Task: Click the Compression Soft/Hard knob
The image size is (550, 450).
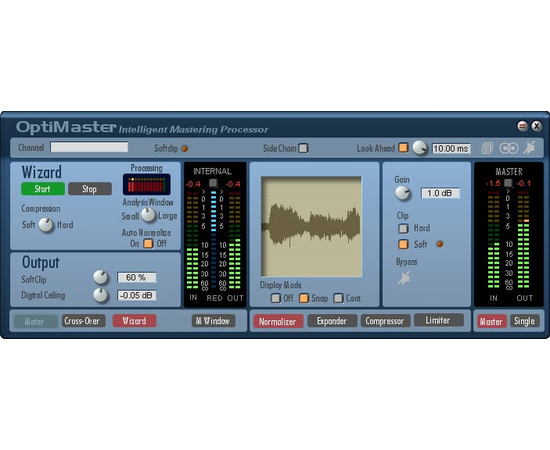Action: tap(46, 225)
